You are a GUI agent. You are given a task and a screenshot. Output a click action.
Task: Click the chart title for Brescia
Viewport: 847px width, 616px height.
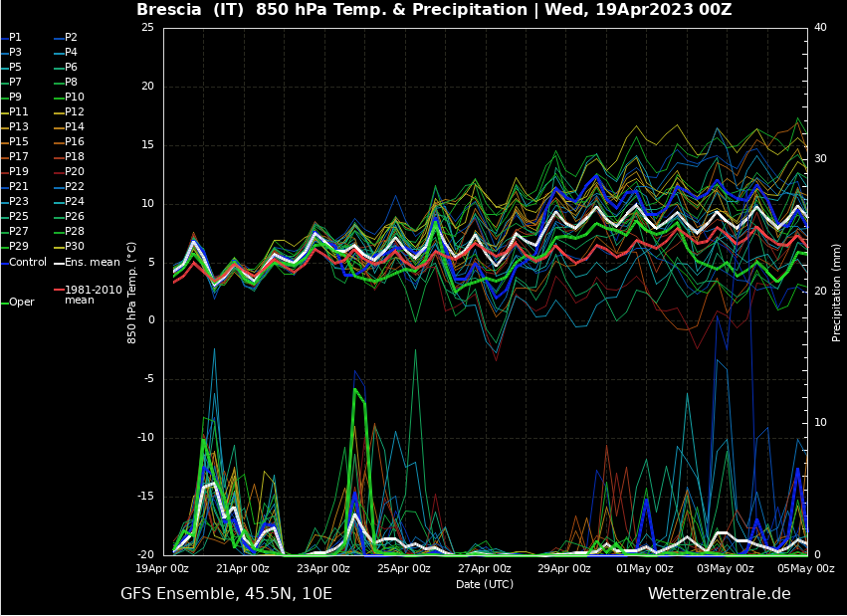pyautogui.click(x=434, y=10)
